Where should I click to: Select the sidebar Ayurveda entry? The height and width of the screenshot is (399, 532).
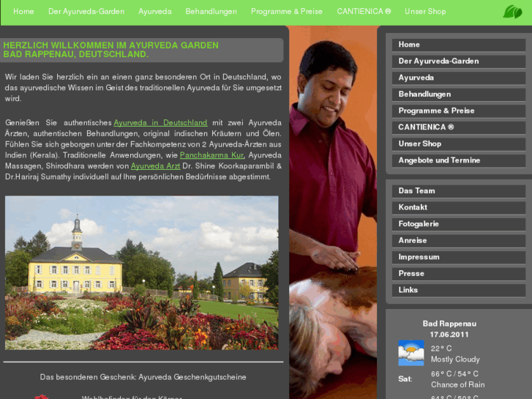tap(459, 78)
